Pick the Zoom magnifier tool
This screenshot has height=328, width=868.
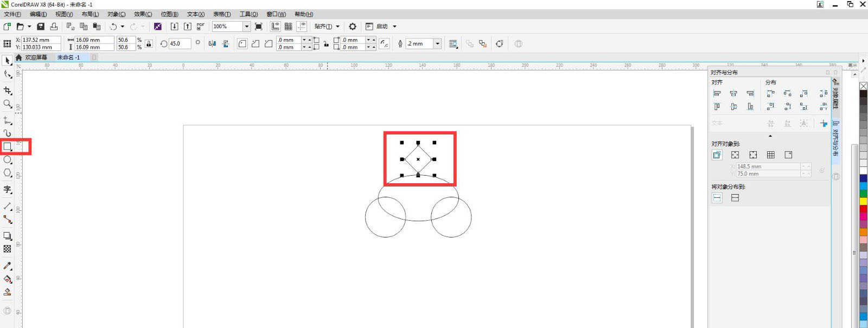click(x=8, y=104)
